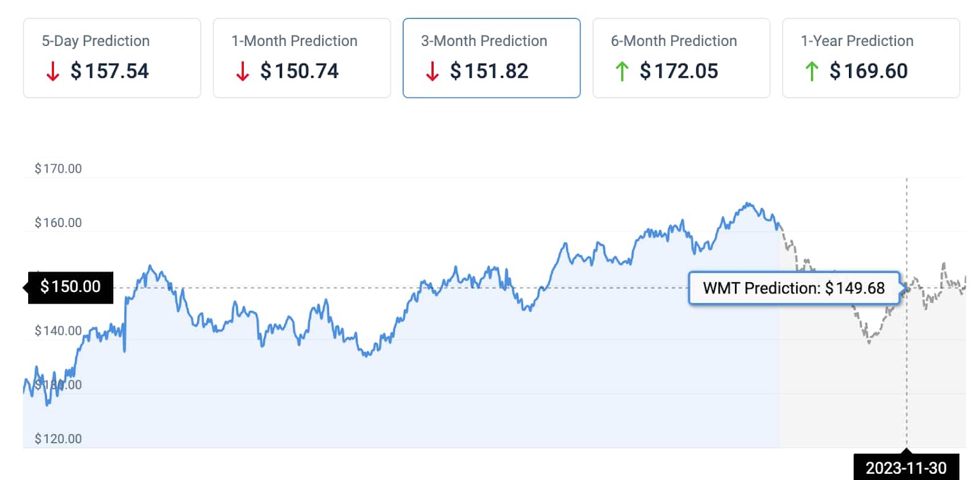Select the 5-Day Prediction tab
This screenshot has height=480, width=980.
112,58
